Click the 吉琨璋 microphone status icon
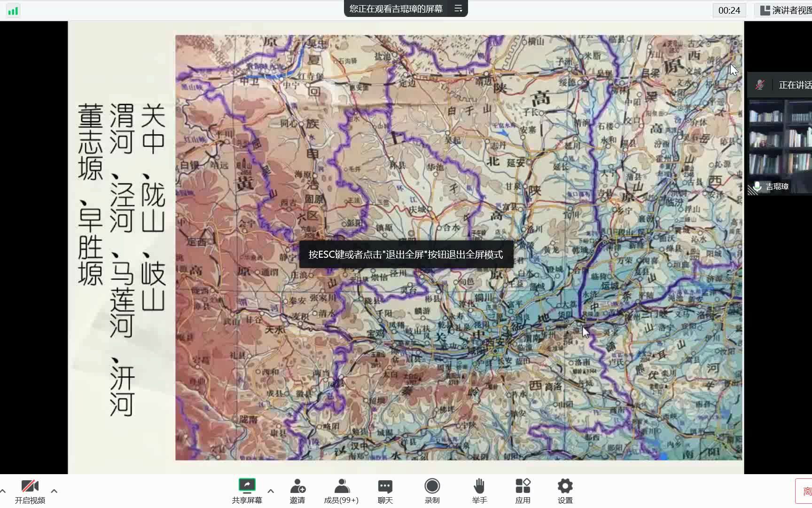 tap(757, 187)
